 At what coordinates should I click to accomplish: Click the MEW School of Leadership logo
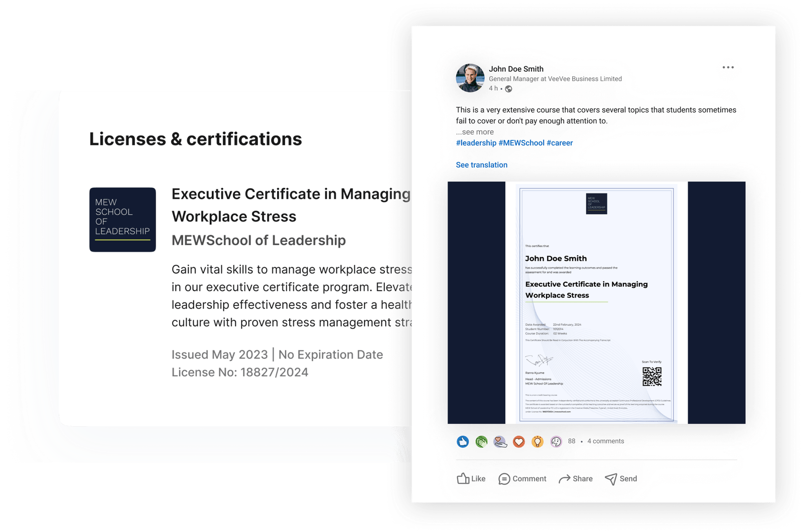(122, 220)
